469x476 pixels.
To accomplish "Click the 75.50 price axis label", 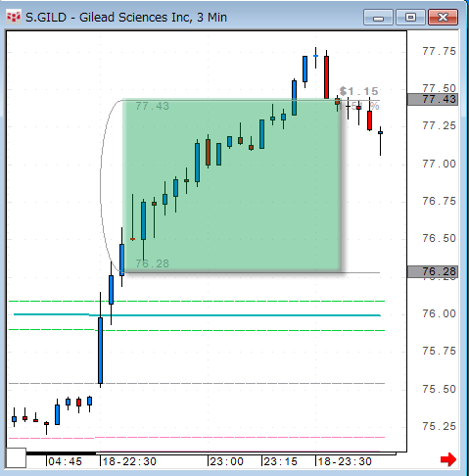I will click(439, 389).
